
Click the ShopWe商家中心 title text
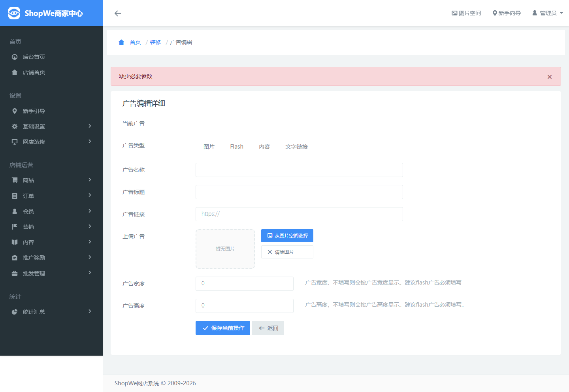coord(54,13)
